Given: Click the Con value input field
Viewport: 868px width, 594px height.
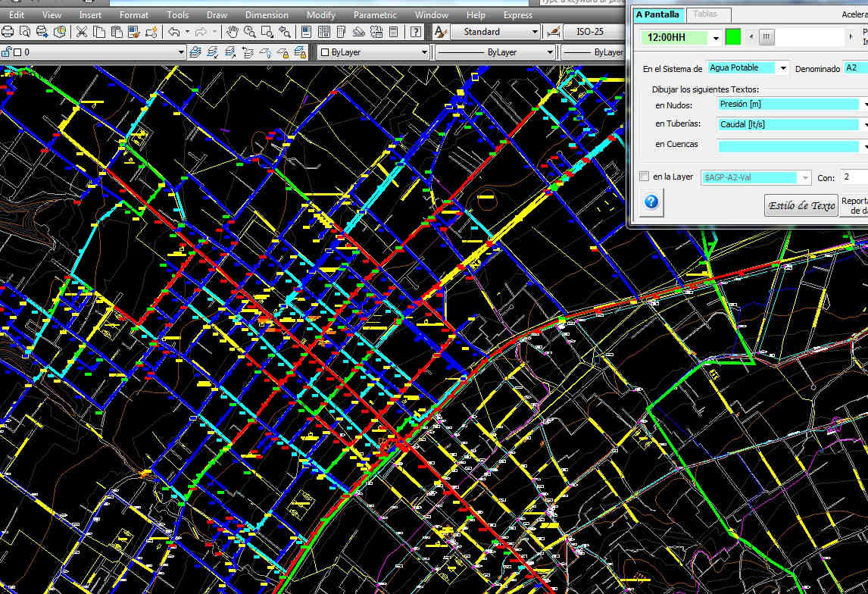Looking at the screenshot, I should click(854, 177).
